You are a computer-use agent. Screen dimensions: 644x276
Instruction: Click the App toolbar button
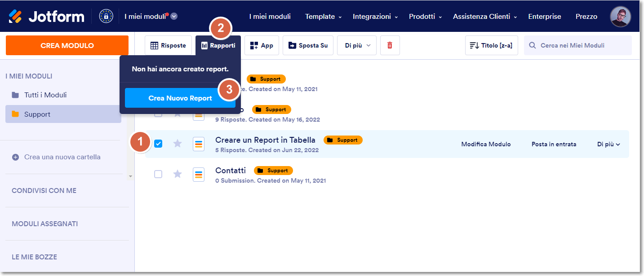262,45
